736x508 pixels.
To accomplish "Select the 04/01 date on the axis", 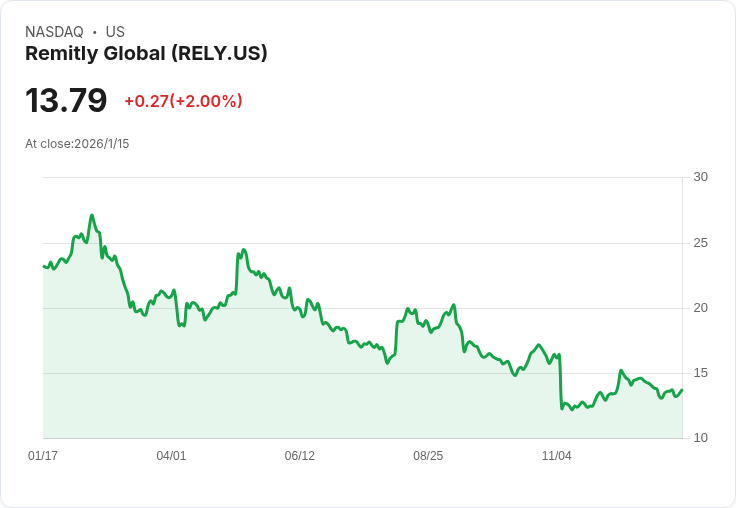I will [x=171, y=456].
